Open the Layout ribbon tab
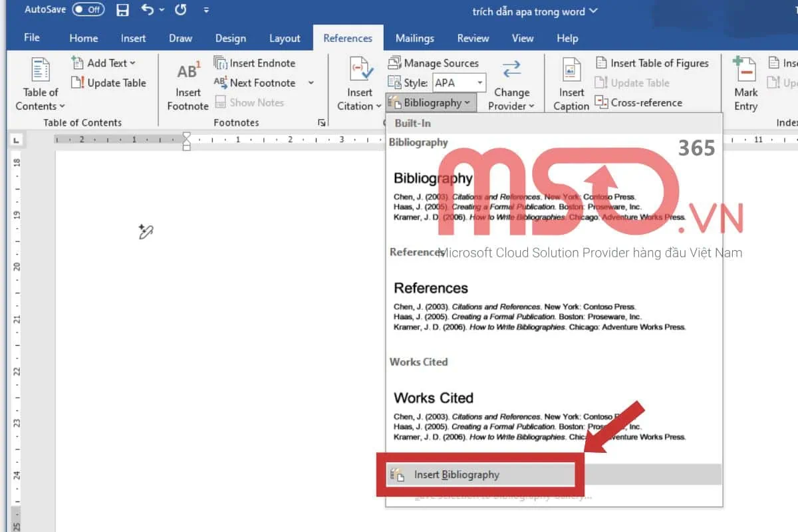The height and width of the screenshot is (532, 798). point(285,38)
